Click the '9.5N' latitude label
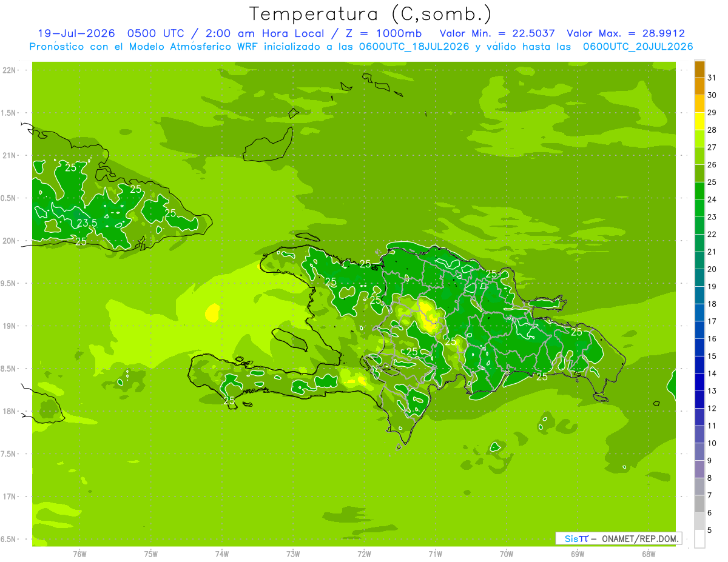728x562 pixels. (x=9, y=283)
